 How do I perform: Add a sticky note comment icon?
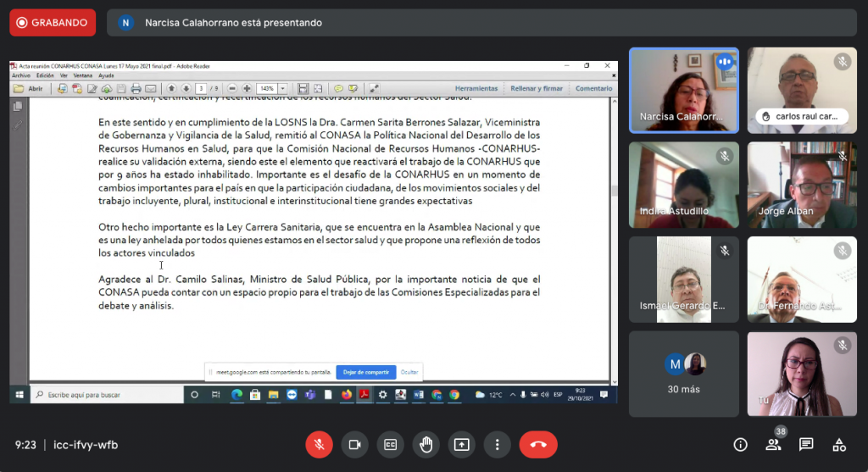(x=338, y=88)
